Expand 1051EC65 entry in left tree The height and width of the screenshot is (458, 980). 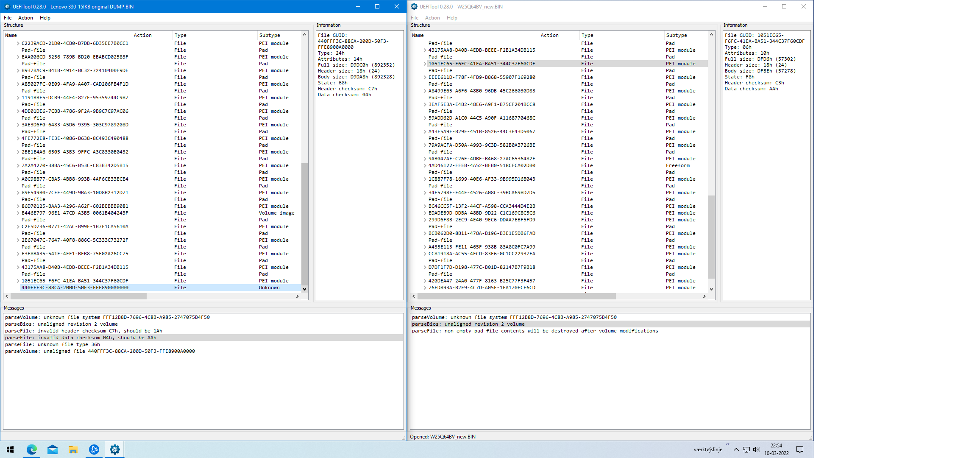[x=18, y=281]
